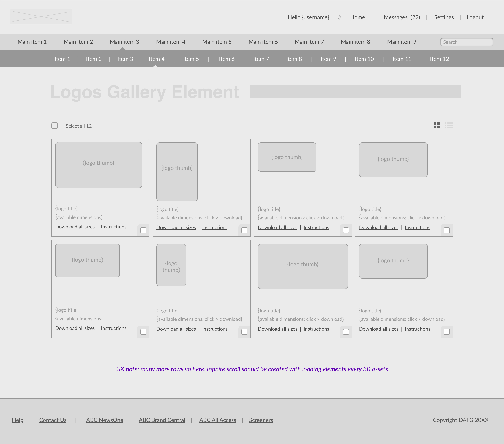Click the tall logo thumb in second card
The height and width of the screenshot is (444, 504).
click(177, 172)
